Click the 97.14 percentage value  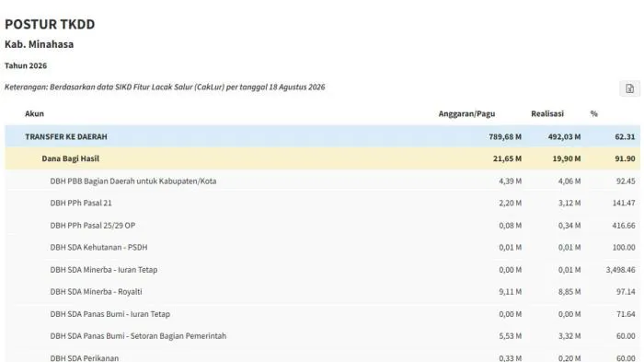(626, 292)
